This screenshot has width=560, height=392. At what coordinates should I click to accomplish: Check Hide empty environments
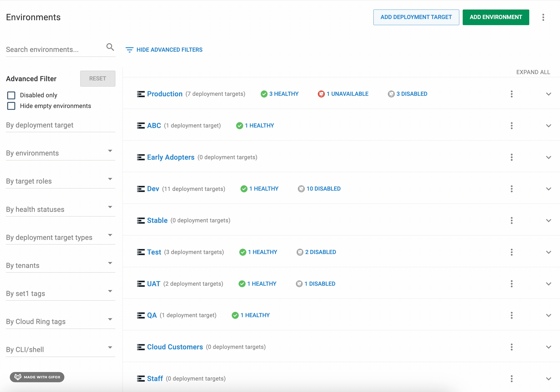click(x=11, y=106)
